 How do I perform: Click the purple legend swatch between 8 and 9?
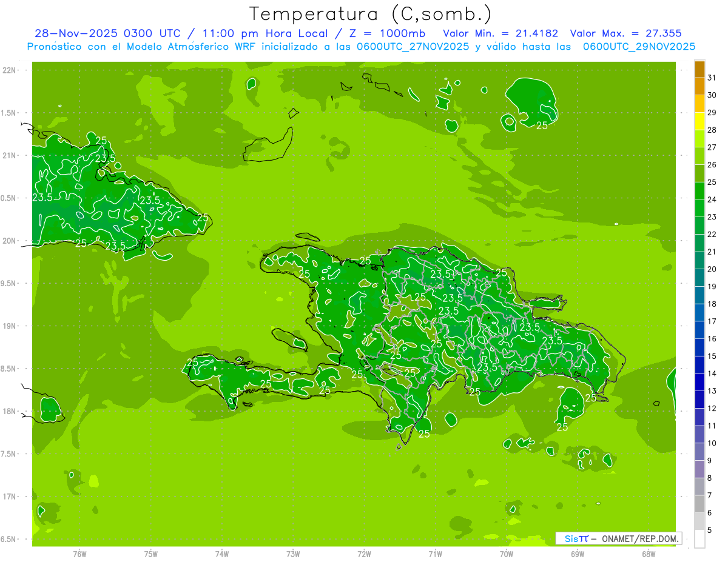tap(699, 469)
